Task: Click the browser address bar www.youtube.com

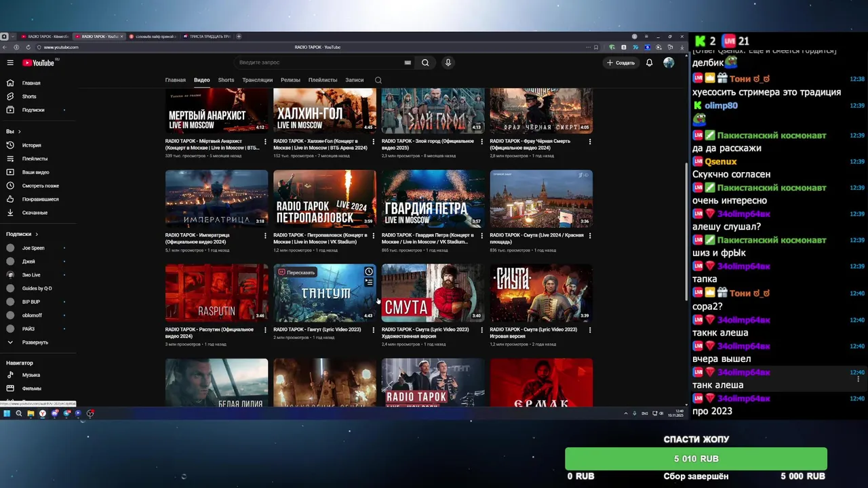Action: click(x=61, y=47)
